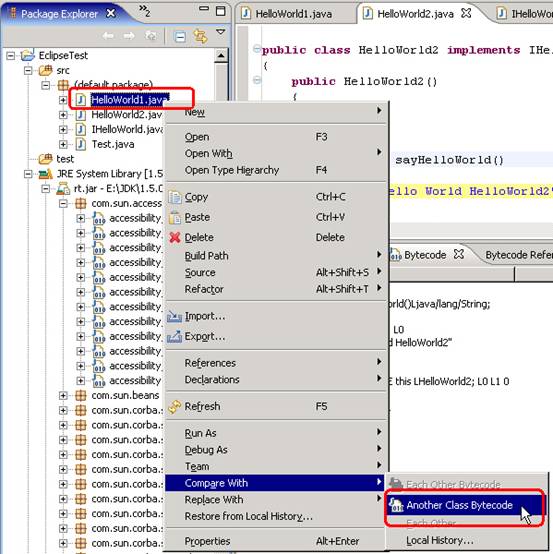Open the Bytecode Reference tab
Screen dimensions: 553x554
(x=518, y=255)
